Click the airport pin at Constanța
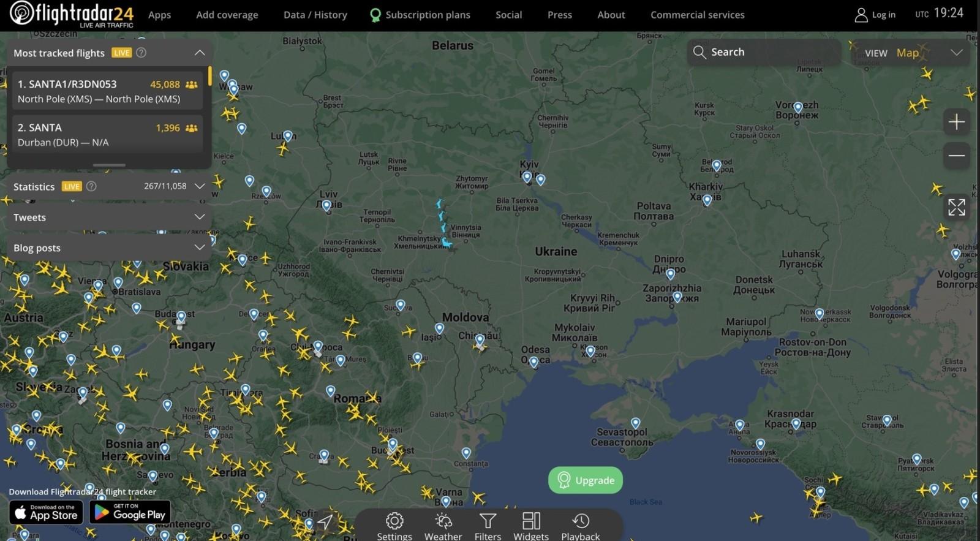The image size is (980, 541). pyautogui.click(x=466, y=453)
